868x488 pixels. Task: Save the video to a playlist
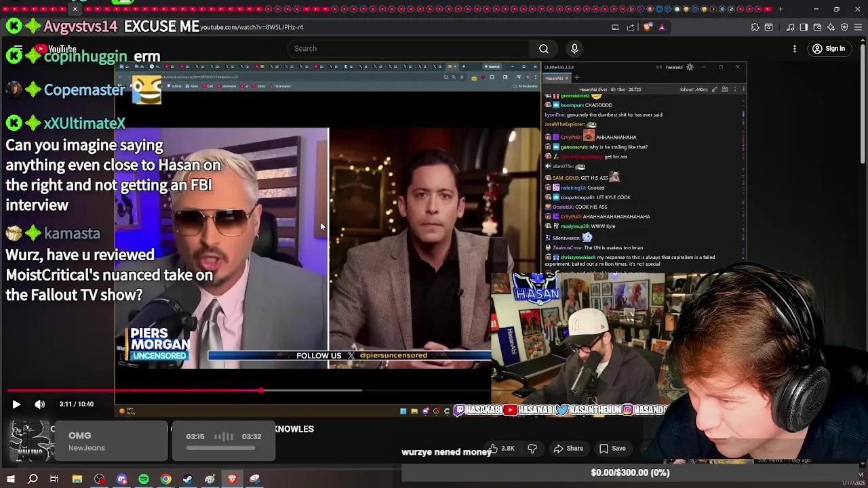coord(612,449)
